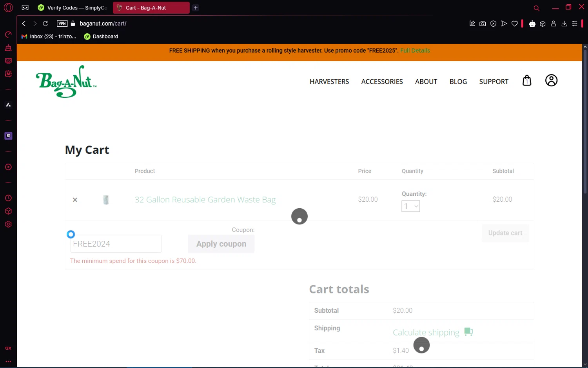Click the padlock site security icon
This screenshot has height=368, width=588.
click(73, 24)
